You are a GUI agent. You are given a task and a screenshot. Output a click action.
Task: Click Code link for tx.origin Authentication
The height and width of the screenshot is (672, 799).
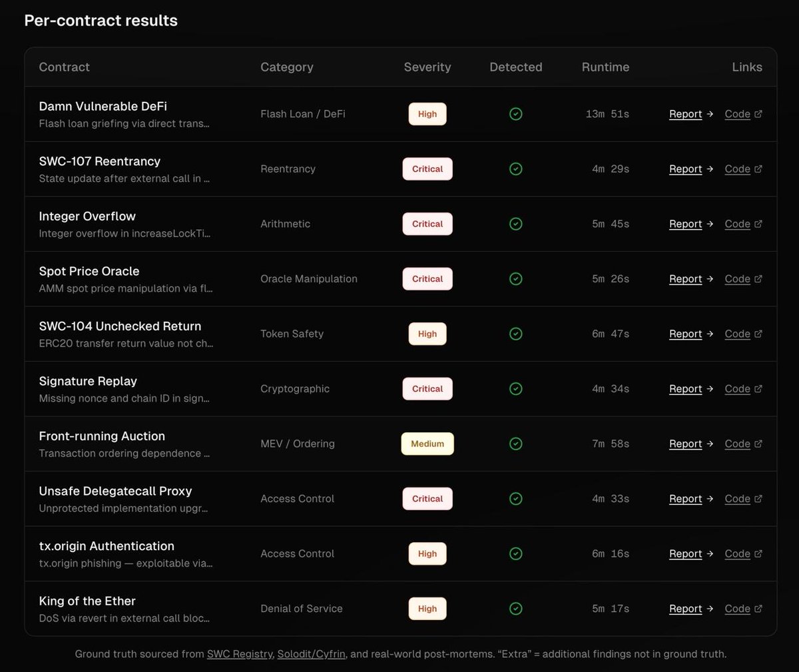click(743, 553)
